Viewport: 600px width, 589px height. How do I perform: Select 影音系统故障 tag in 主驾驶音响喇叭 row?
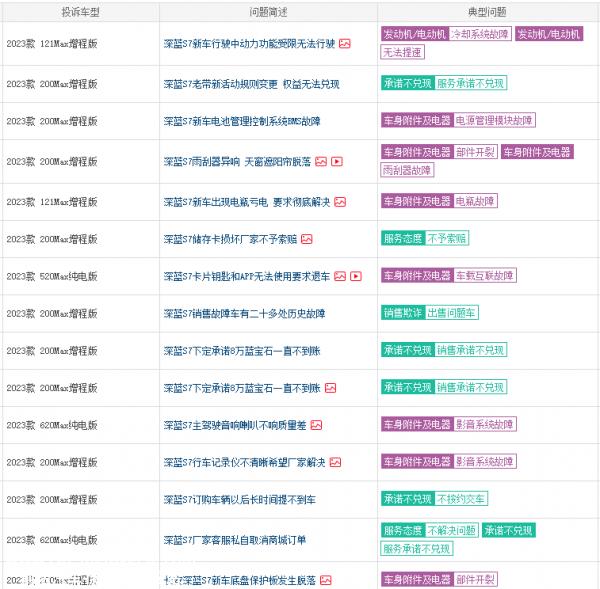click(485, 424)
